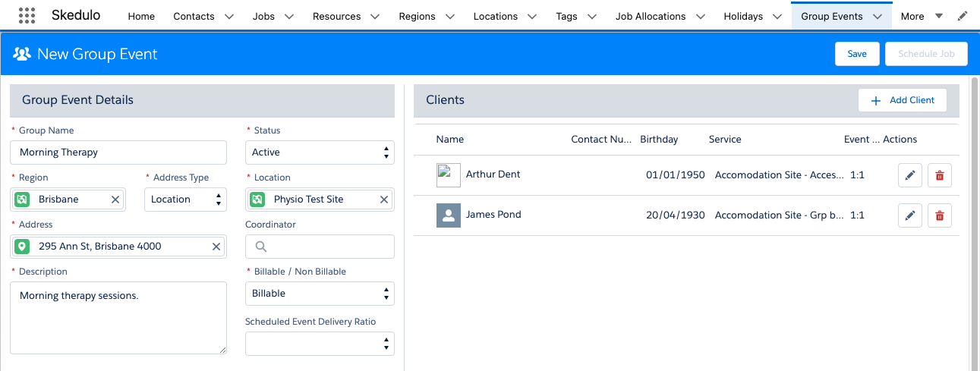Switch to the Regions tab

point(418,16)
